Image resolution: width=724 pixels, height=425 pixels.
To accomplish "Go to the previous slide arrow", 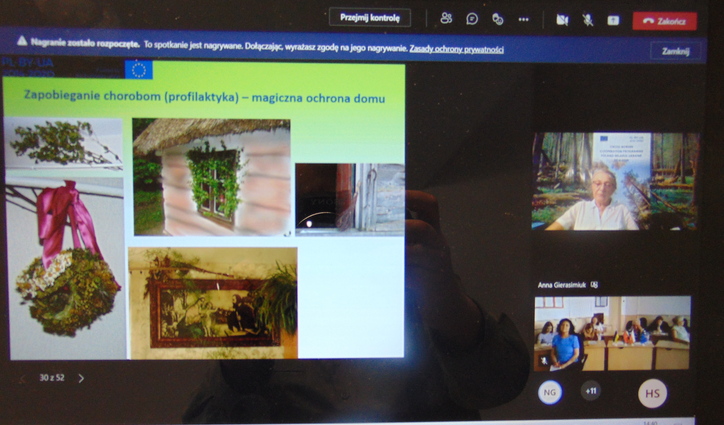I will 22,378.
